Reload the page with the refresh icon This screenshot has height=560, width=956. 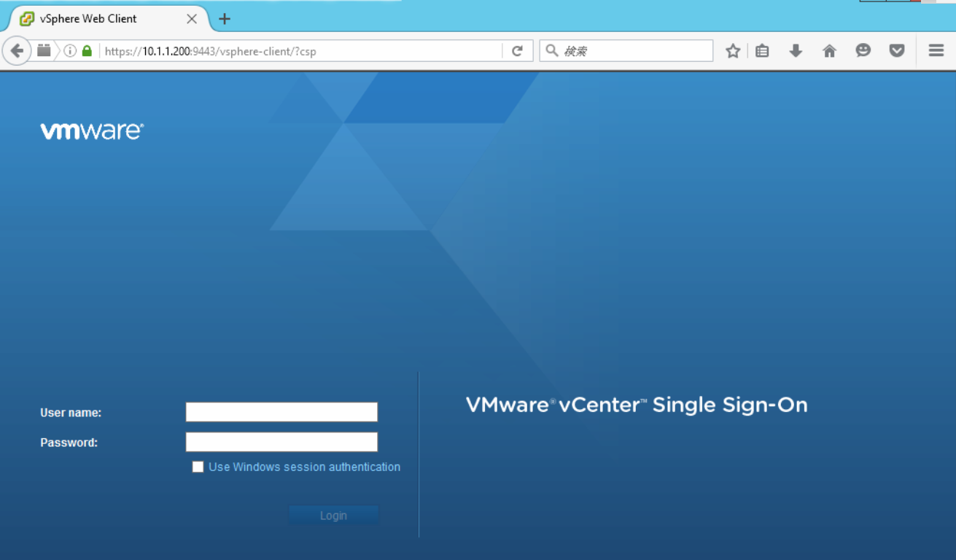(517, 51)
